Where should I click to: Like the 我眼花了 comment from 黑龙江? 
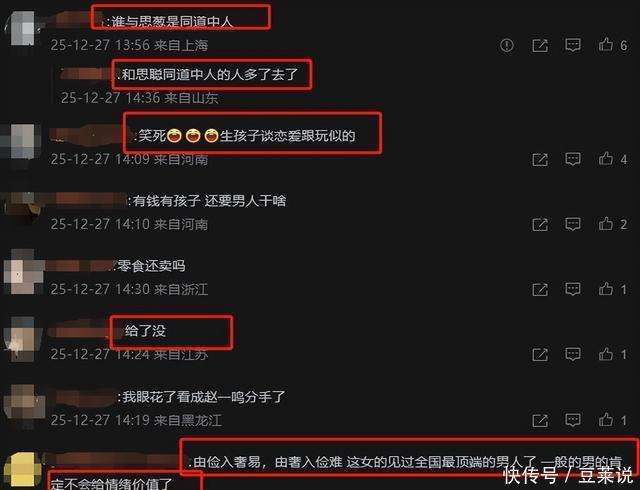[606, 419]
